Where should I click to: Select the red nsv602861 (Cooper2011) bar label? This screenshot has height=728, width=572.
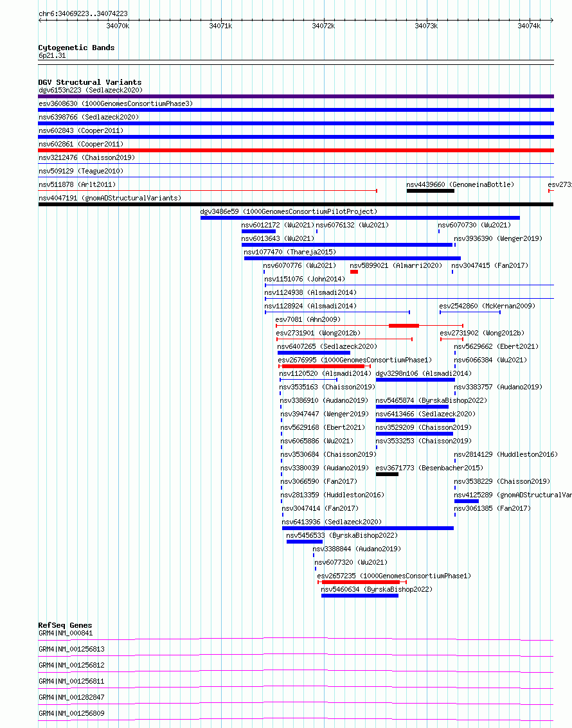pyautogui.click(x=81, y=144)
